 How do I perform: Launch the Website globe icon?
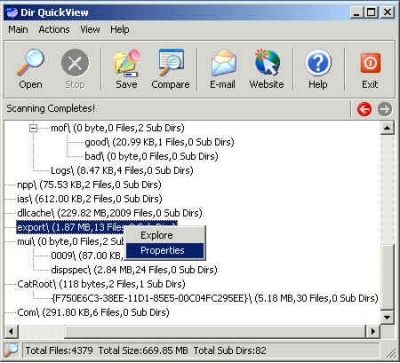click(267, 62)
